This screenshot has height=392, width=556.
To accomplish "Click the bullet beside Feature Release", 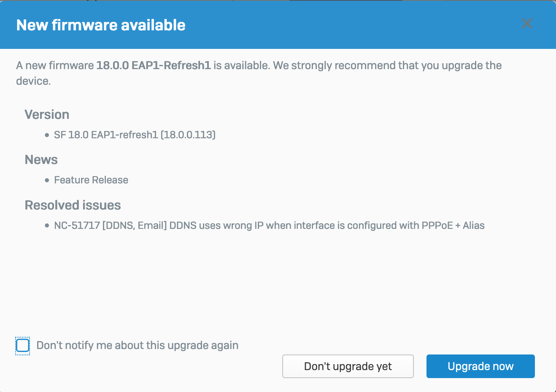I will coord(47,180).
